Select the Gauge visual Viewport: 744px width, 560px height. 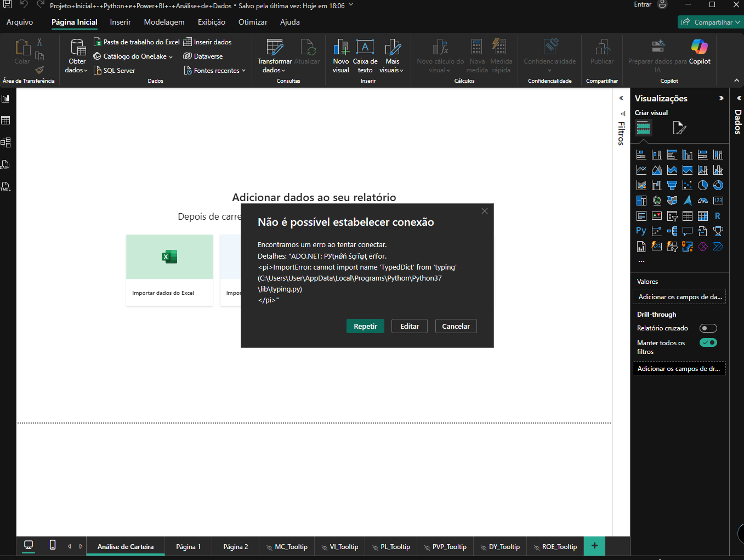pyautogui.click(x=703, y=201)
